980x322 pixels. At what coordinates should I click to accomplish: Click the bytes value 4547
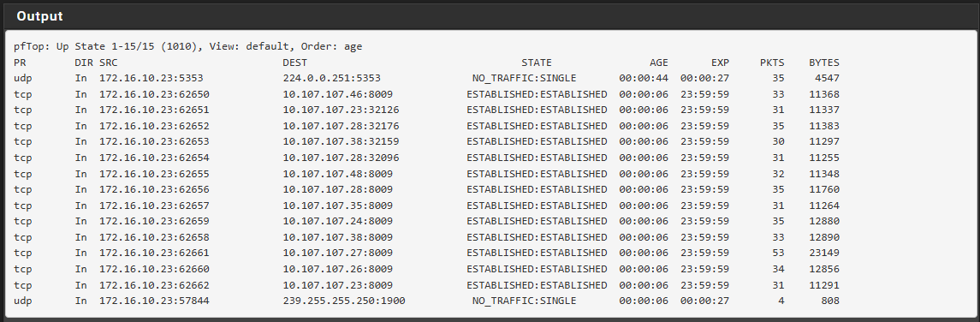click(x=828, y=78)
